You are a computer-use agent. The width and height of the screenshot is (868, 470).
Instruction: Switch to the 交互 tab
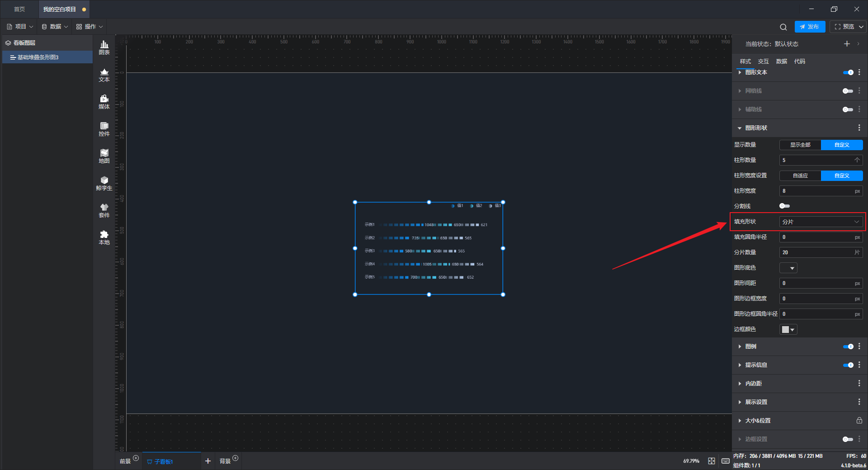click(x=764, y=62)
